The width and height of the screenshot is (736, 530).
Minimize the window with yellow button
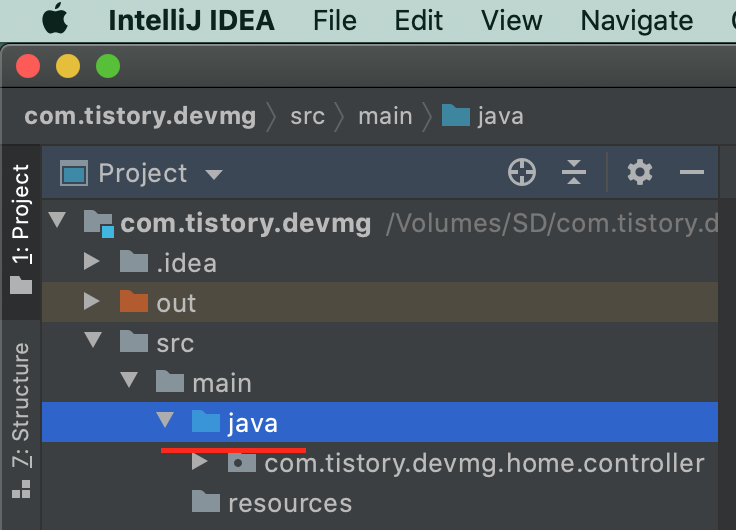pos(68,66)
